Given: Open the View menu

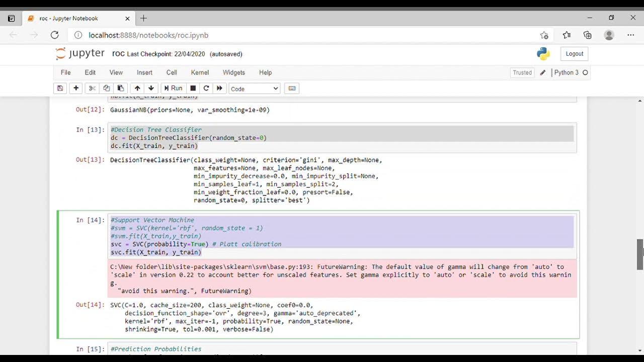Looking at the screenshot, I should (116, 72).
